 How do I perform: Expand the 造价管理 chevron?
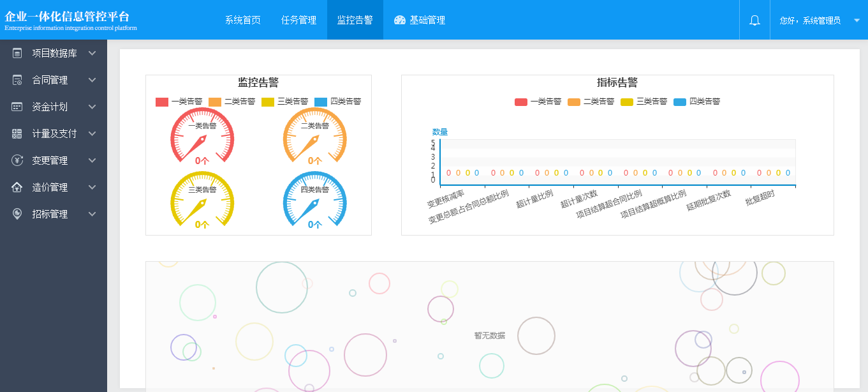coord(92,187)
